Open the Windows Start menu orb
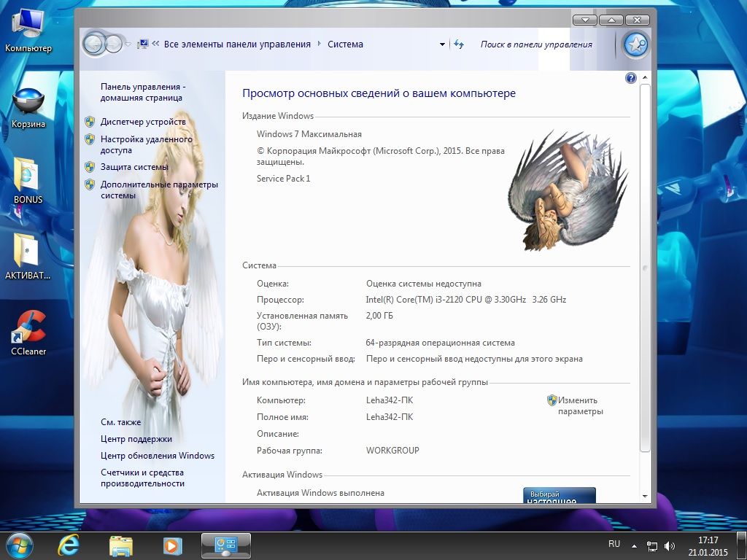This screenshot has height=560, width=747. click(19, 545)
